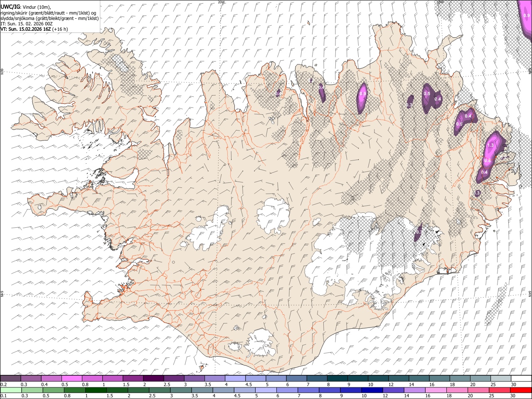532x399 pixels.
Task: Click the 'VT: Sun. 15.02.2026 16Z (+16 h)' valid time
Action: coord(34,29)
